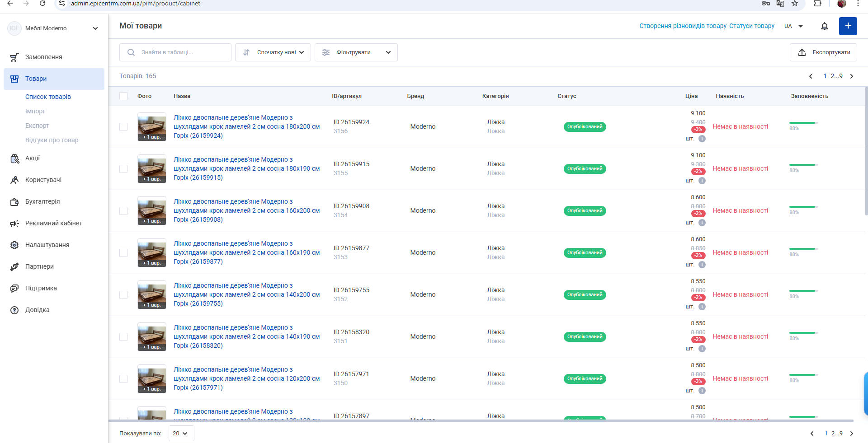
Task: Bookmark this page with the star icon
Action: tap(795, 4)
